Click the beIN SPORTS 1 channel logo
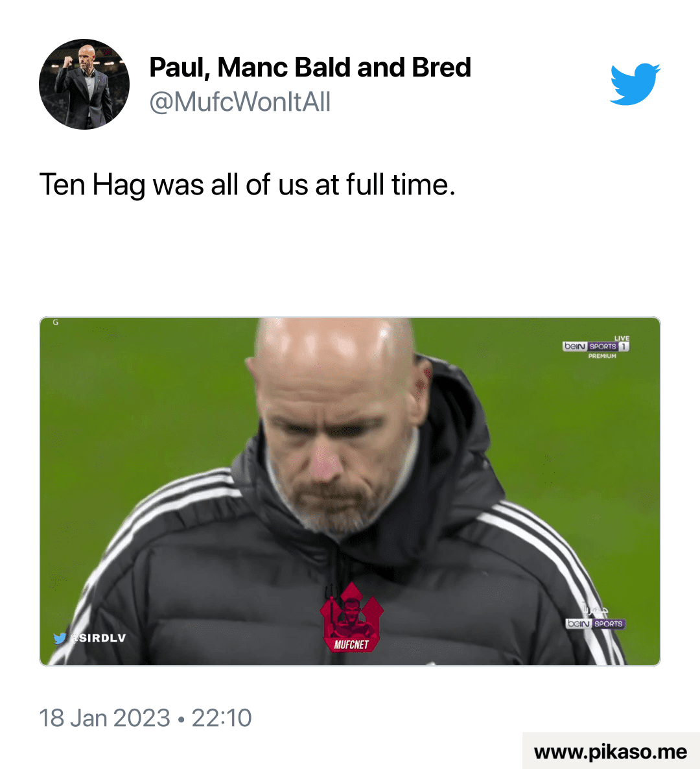 click(x=596, y=346)
